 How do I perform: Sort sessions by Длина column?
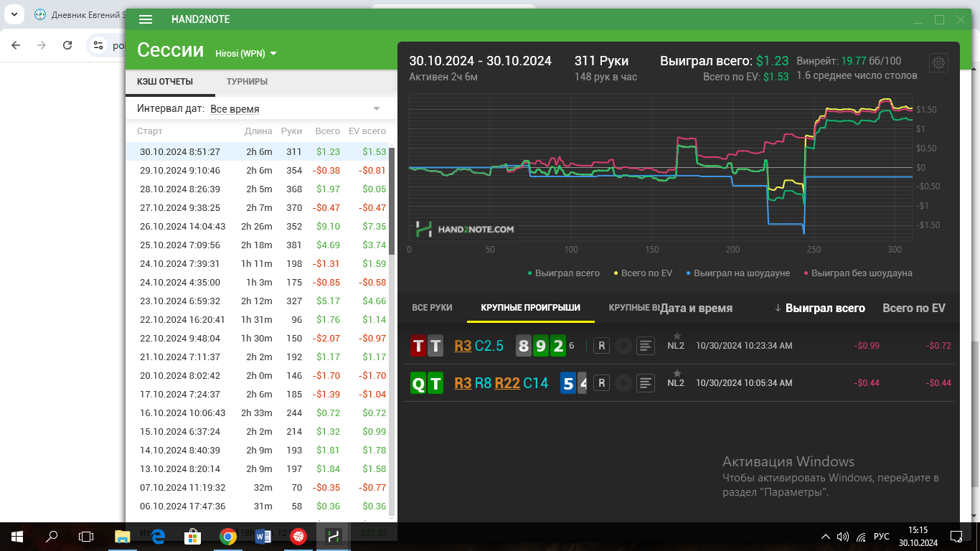[258, 131]
